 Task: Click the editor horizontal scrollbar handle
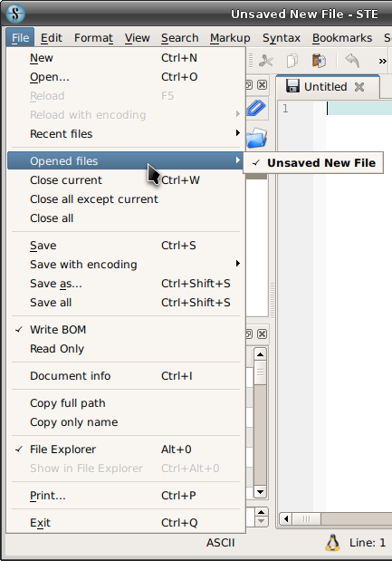click(307, 518)
